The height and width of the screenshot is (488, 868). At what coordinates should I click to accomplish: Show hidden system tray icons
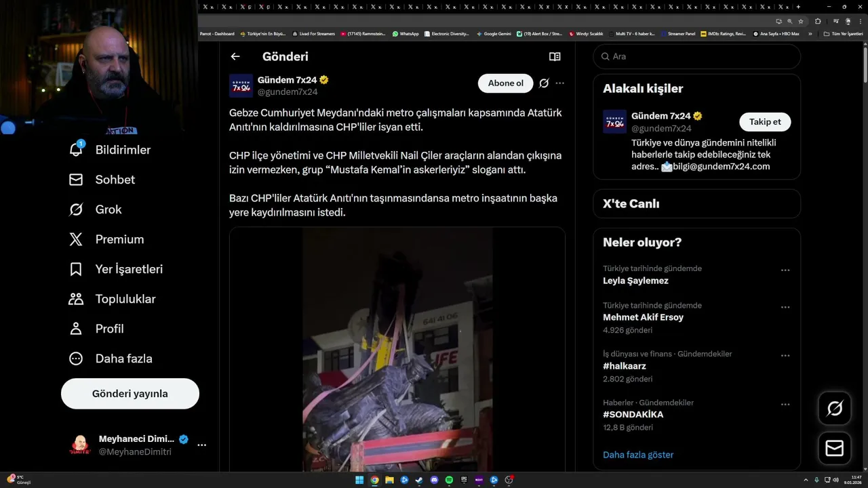pyautogui.click(x=806, y=480)
